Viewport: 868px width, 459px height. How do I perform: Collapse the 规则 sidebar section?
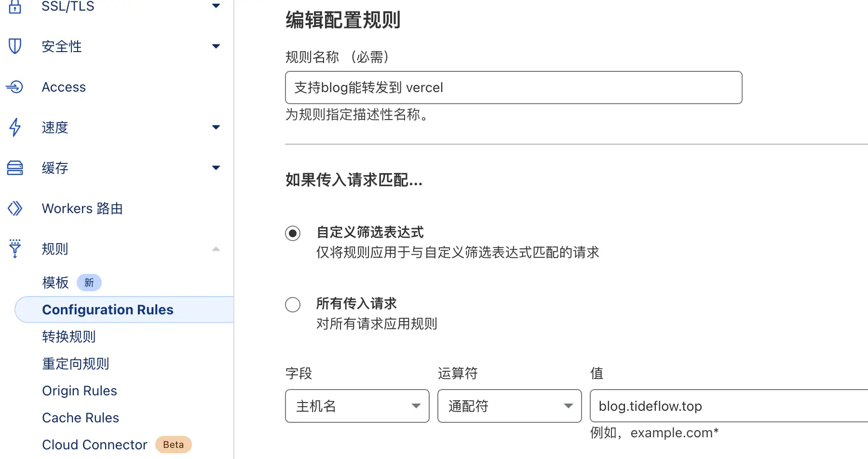pos(216,249)
